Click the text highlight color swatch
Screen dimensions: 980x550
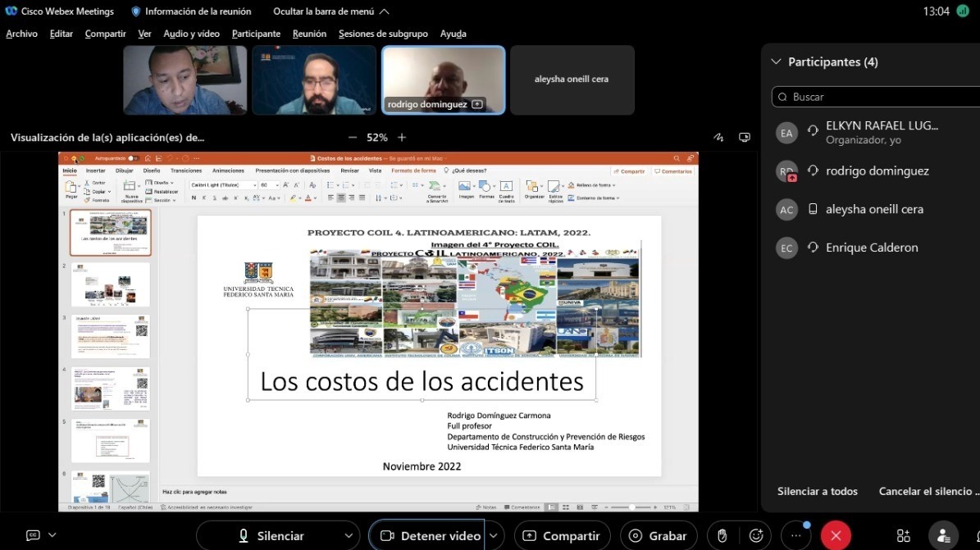point(293,198)
